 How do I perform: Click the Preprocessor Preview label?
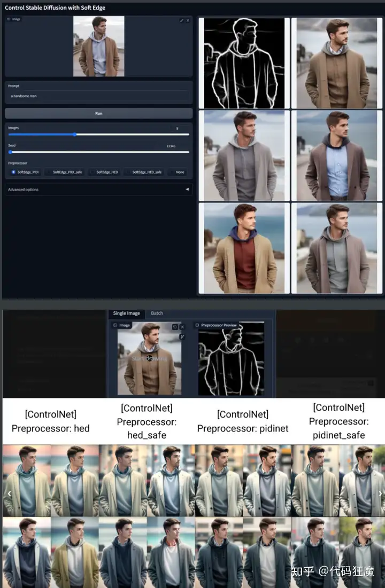point(217,325)
